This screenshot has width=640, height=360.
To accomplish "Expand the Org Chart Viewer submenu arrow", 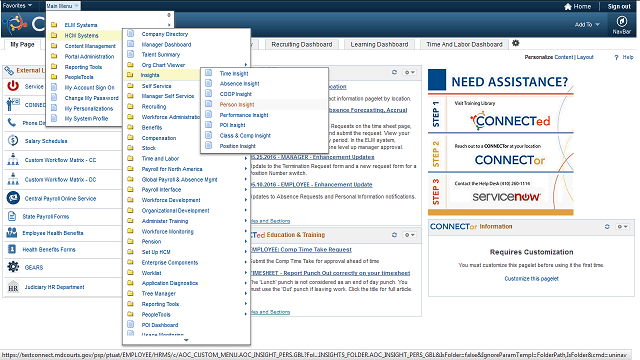I will 246,64.
